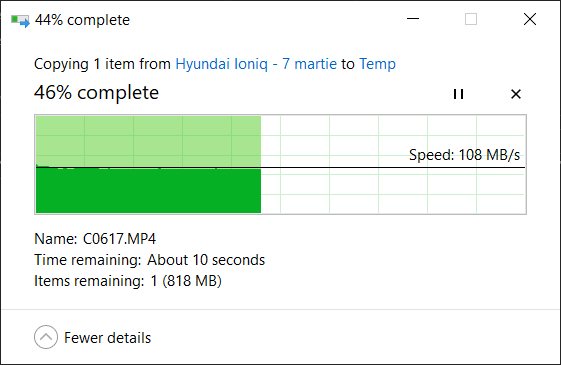Screen dimensions: 561x365
Task: Select the 'Speed: 108 MB/s' label
Action: [x=464, y=155]
